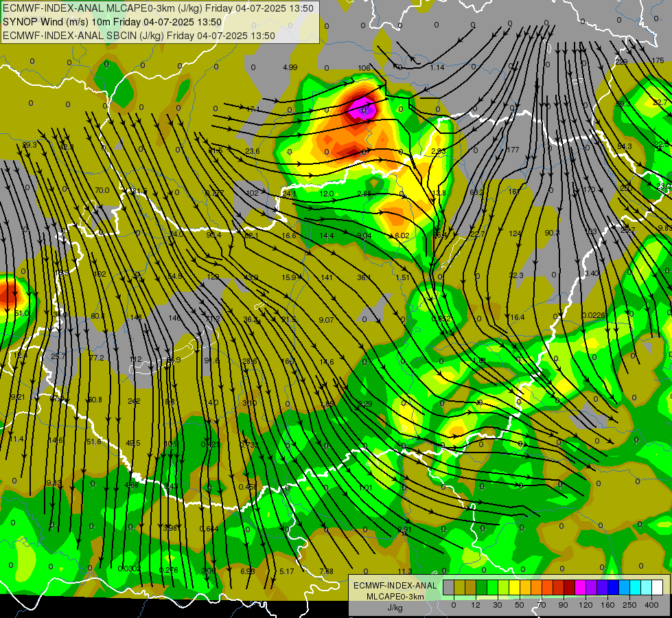Image resolution: width=672 pixels, height=618 pixels.
Task: Click the '400' legend scale label
Action: (x=651, y=605)
